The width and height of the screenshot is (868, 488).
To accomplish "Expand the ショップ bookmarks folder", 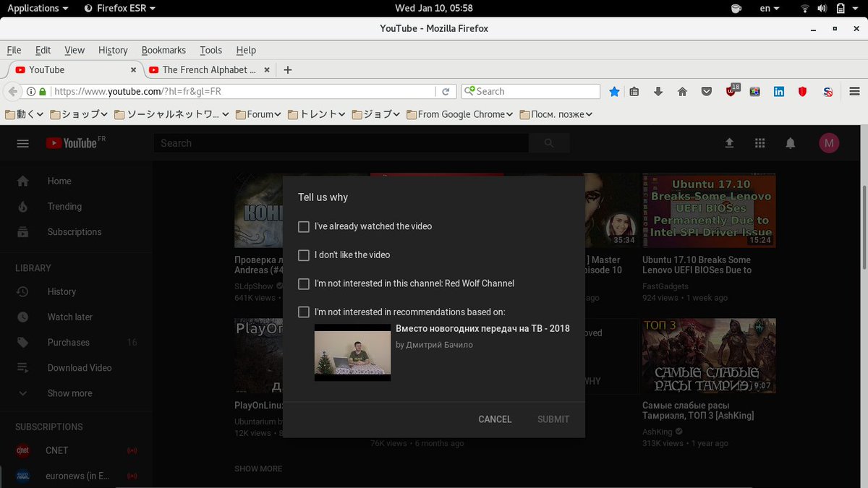I will click(78, 114).
